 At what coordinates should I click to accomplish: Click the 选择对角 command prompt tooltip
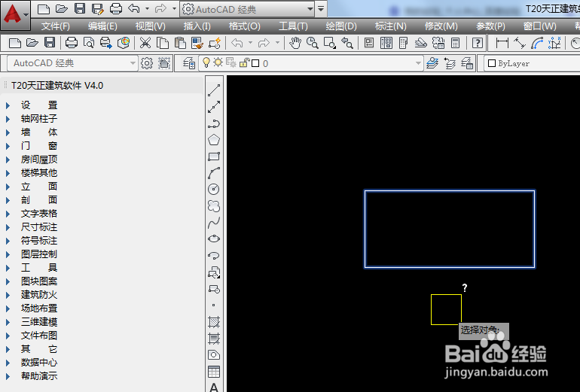pos(484,330)
